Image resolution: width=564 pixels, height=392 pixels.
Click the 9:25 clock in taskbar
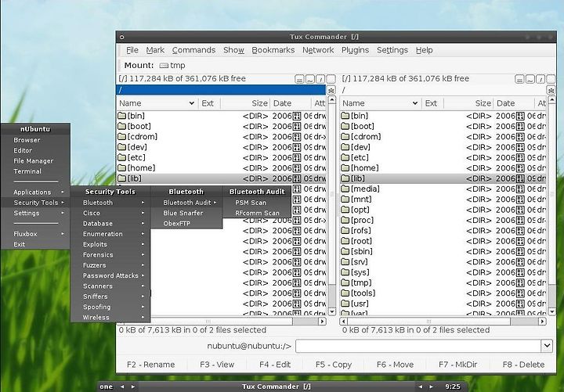(453, 387)
